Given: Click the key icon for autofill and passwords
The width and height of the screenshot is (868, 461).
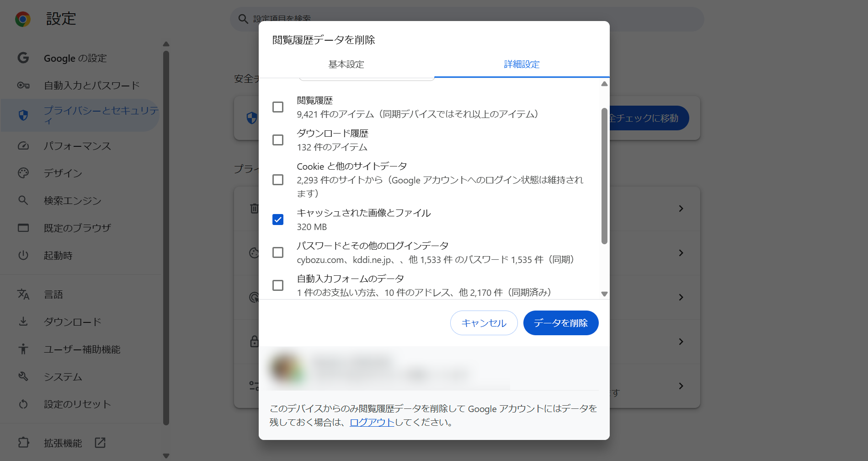Looking at the screenshot, I should pyautogui.click(x=23, y=86).
